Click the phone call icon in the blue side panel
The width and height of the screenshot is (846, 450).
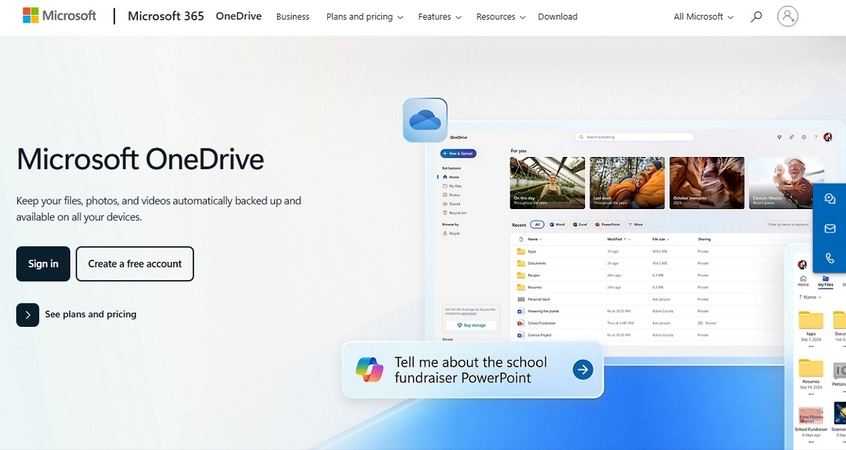[x=830, y=258]
